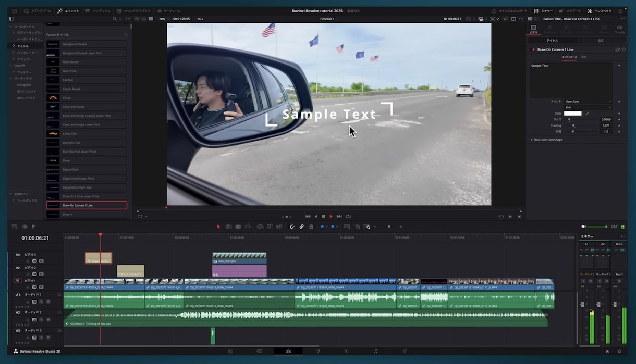This screenshot has height=364, width=636.
Task: Open the Sound Library (サウンドライブラリ) panel
Action: coord(133,11)
